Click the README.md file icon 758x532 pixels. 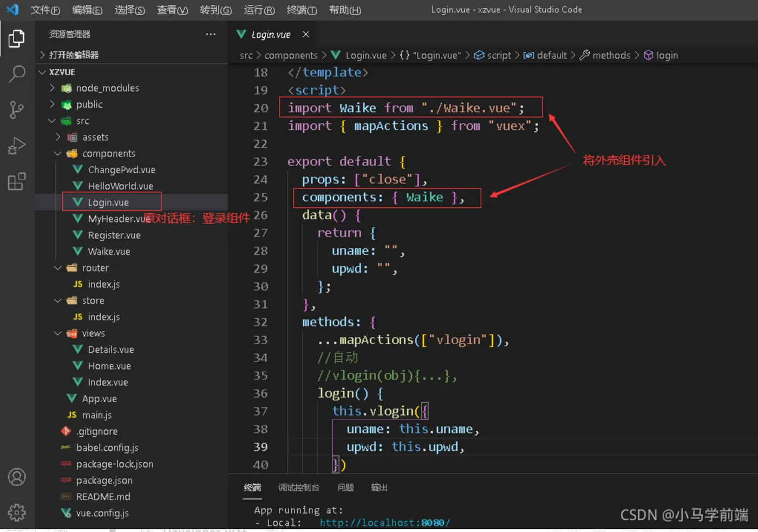66,496
